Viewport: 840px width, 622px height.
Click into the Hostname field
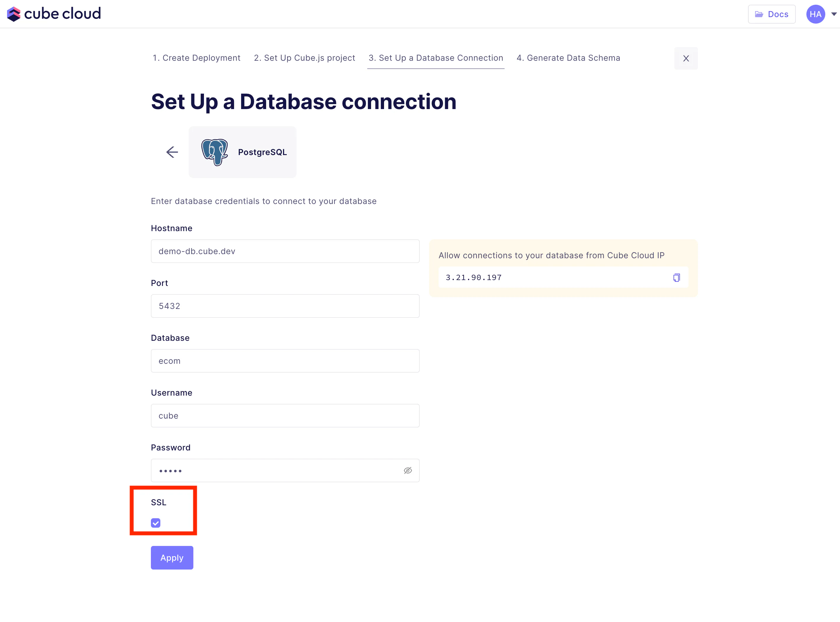click(285, 251)
